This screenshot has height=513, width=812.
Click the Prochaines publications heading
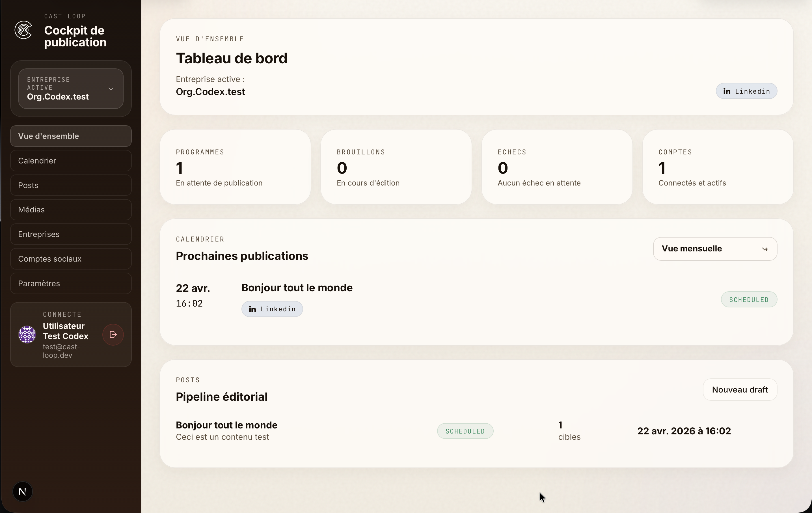click(242, 256)
